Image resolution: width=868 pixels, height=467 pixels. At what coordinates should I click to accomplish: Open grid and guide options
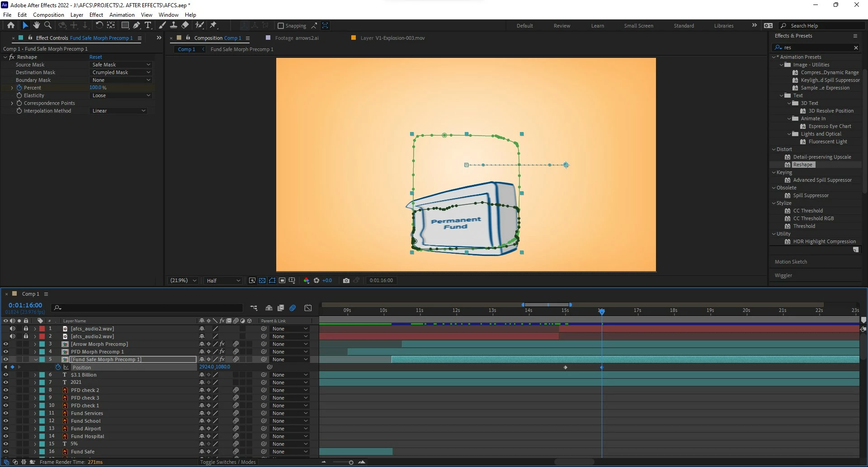coord(292,281)
